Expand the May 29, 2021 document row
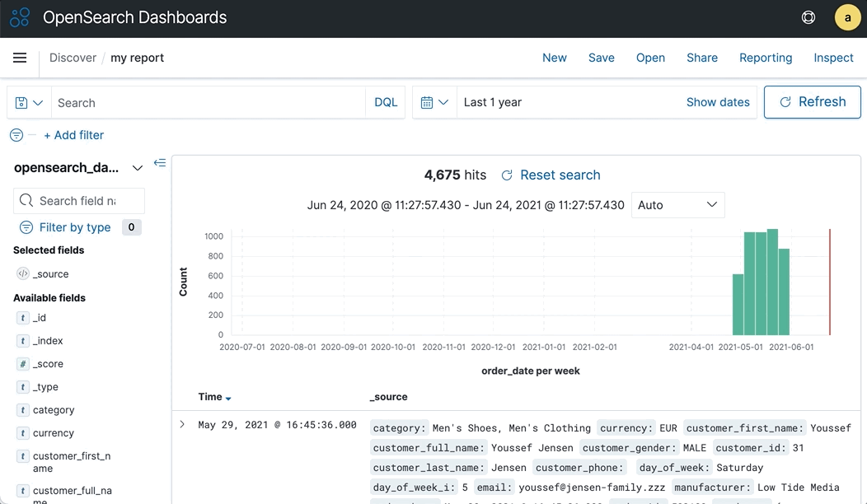This screenshot has height=504, width=867. [182, 424]
